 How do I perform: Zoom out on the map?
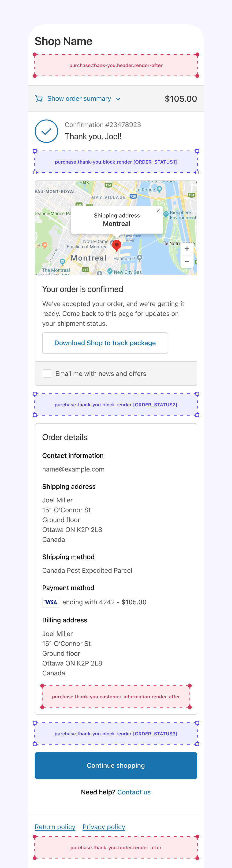point(187,262)
